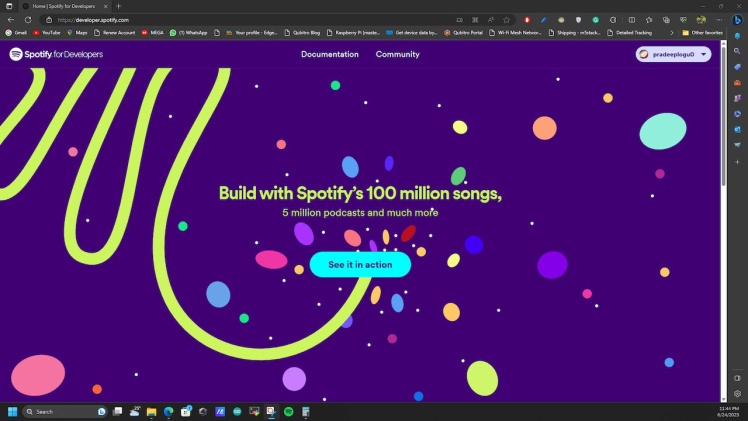Open the Edge sidebar tools briefcase icon
Image resolution: width=748 pixels, height=421 pixels.
coord(737,82)
